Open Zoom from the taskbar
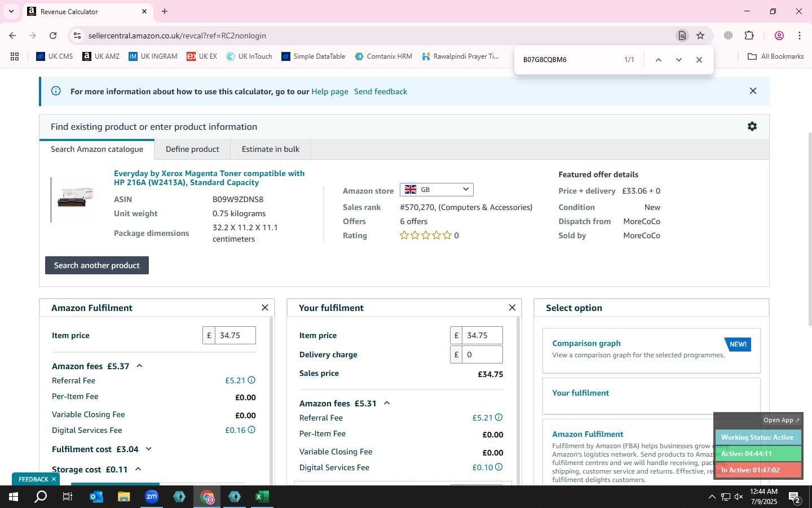 click(x=152, y=497)
